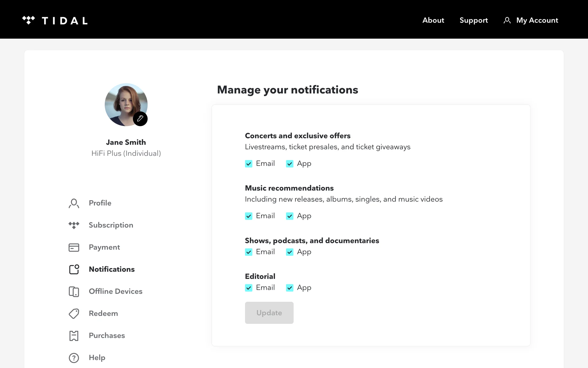Click the pencil edit icon on avatar
588x368 pixels.
[140, 119]
